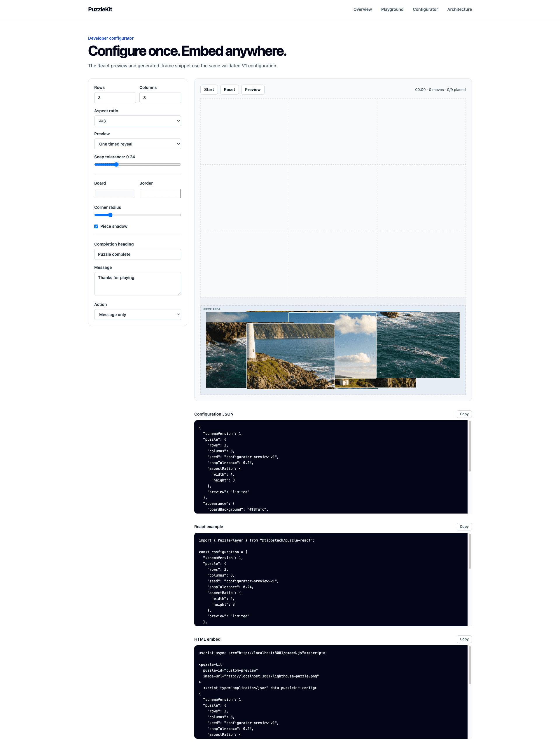The image size is (560, 755).
Task: Click the Columns number field
Action: [x=160, y=98]
